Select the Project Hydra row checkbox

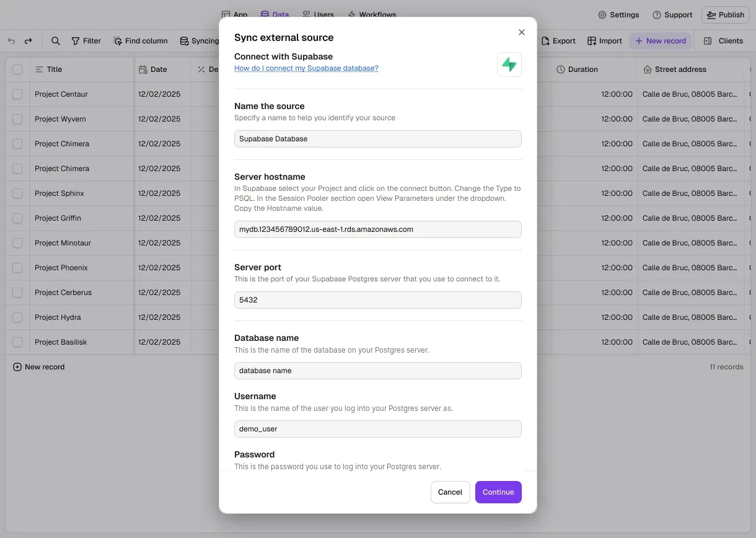pyautogui.click(x=17, y=317)
